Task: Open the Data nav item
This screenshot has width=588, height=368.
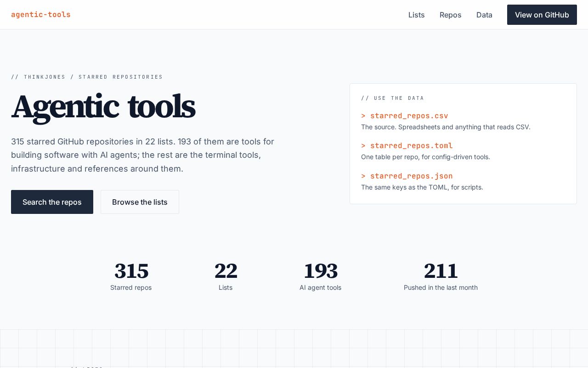Action: (x=484, y=15)
